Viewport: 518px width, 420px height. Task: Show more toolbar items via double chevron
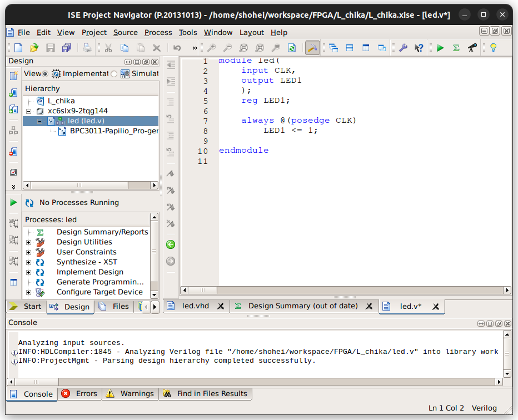[x=195, y=48]
